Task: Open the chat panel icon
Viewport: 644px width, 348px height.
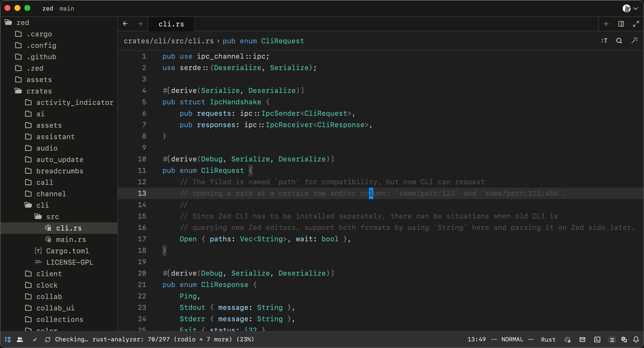Action: point(624,340)
